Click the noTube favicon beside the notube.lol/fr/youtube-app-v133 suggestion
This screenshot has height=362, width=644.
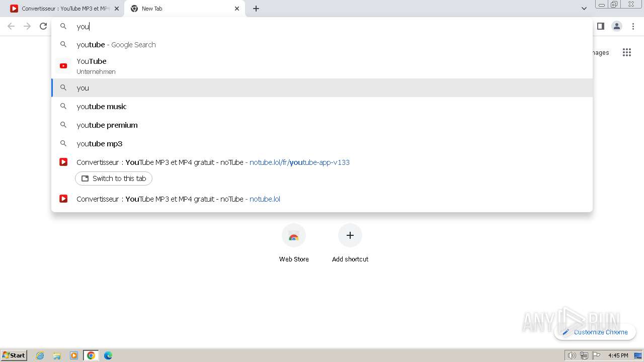[x=63, y=162]
